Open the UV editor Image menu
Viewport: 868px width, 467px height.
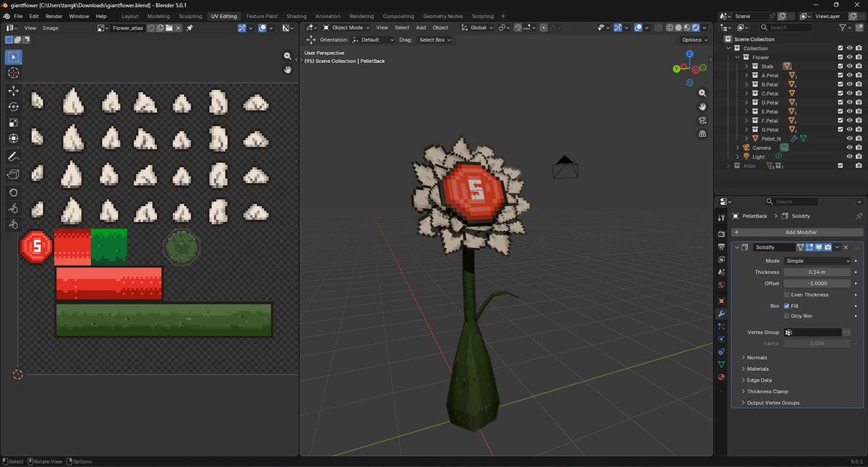pyautogui.click(x=51, y=28)
